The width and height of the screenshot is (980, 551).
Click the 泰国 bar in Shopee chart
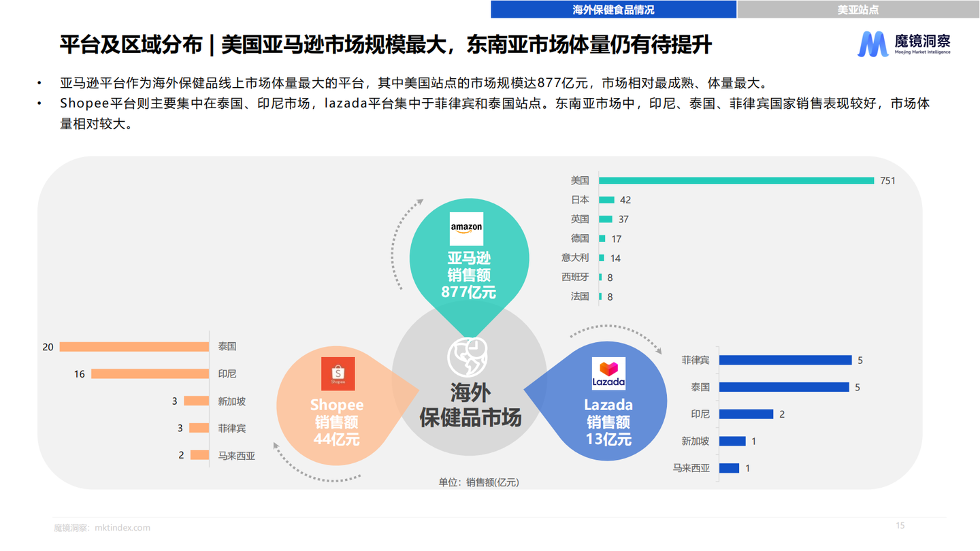pos(134,347)
